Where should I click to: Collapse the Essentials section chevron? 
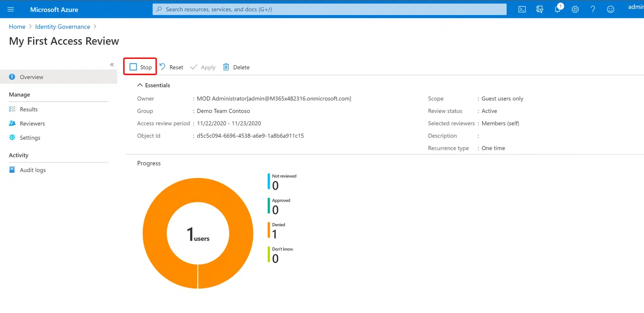pyautogui.click(x=140, y=85)
